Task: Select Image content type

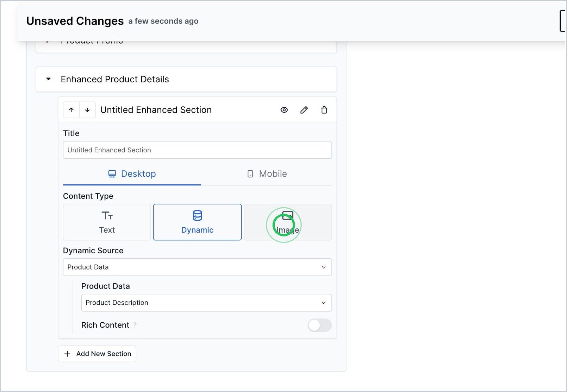Action: [x=288, y=222]
